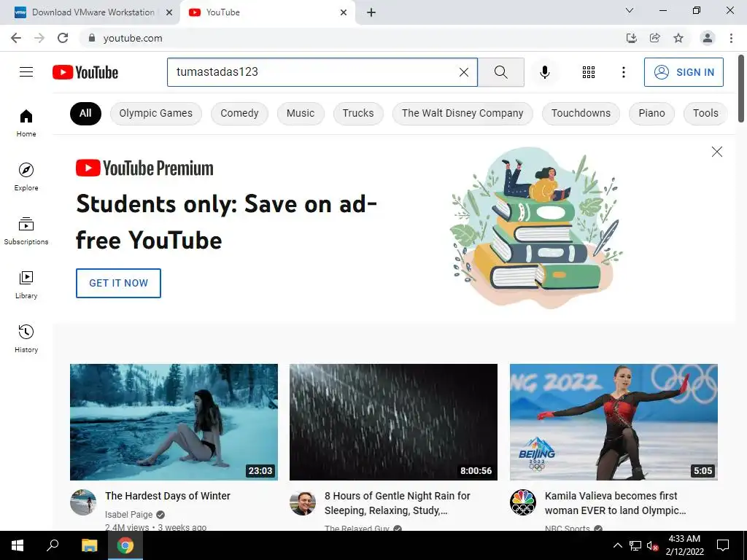Click the network tray icon
The height and width of the screenshot is (560, 747).
(635, 545)
